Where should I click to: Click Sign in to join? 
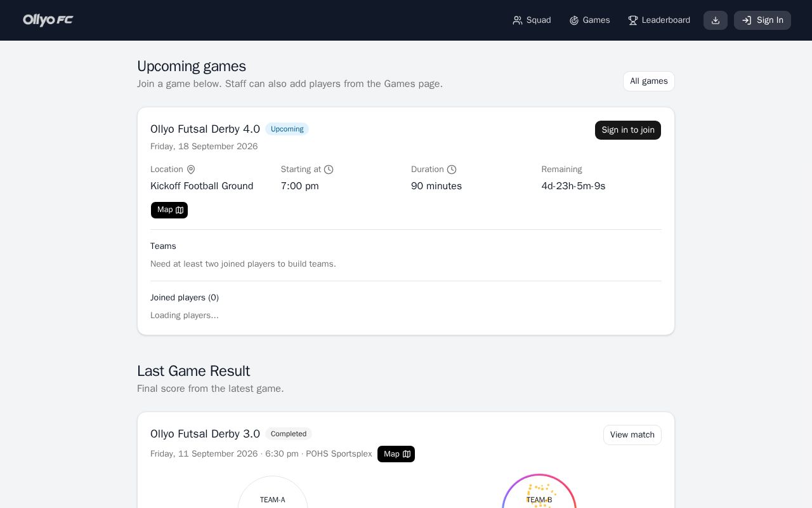point(628,130)
